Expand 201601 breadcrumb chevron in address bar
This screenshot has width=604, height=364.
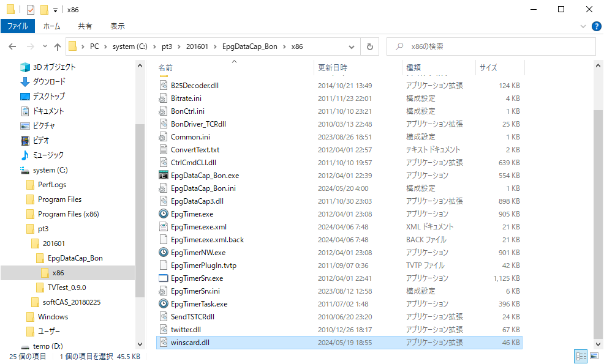click(x=215, y=46)
